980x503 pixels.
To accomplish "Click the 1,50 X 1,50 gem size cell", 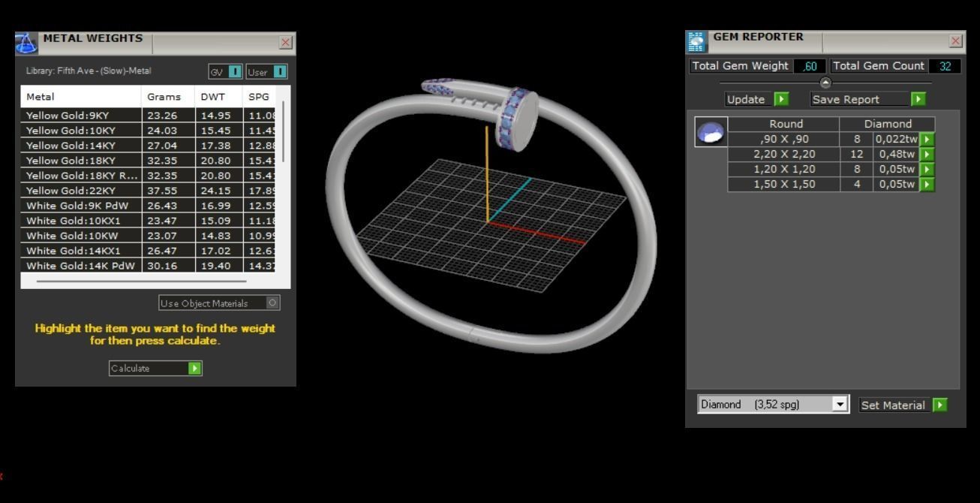I will [783, 184].
